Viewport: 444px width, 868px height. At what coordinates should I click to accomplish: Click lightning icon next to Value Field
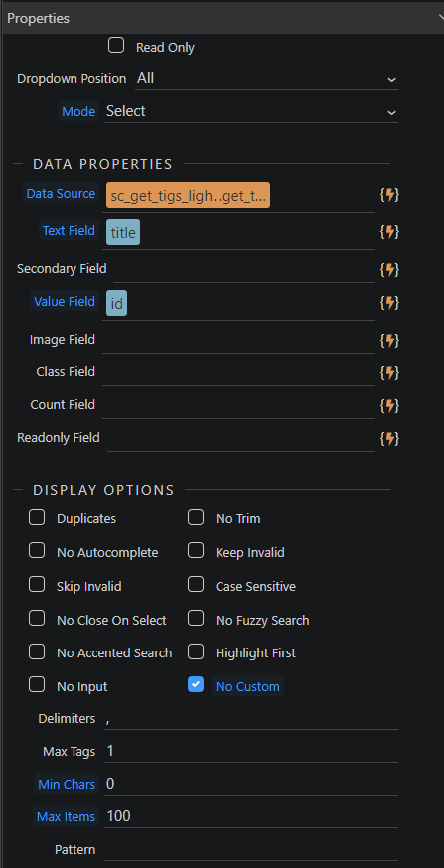[x=389, y=302]
